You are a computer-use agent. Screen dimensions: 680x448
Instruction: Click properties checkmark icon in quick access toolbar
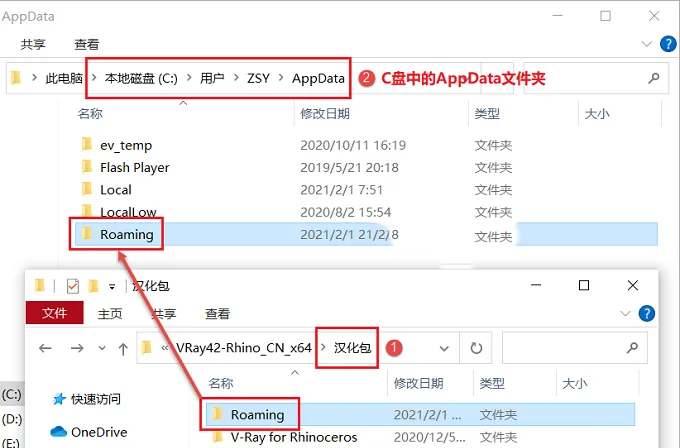72,286
